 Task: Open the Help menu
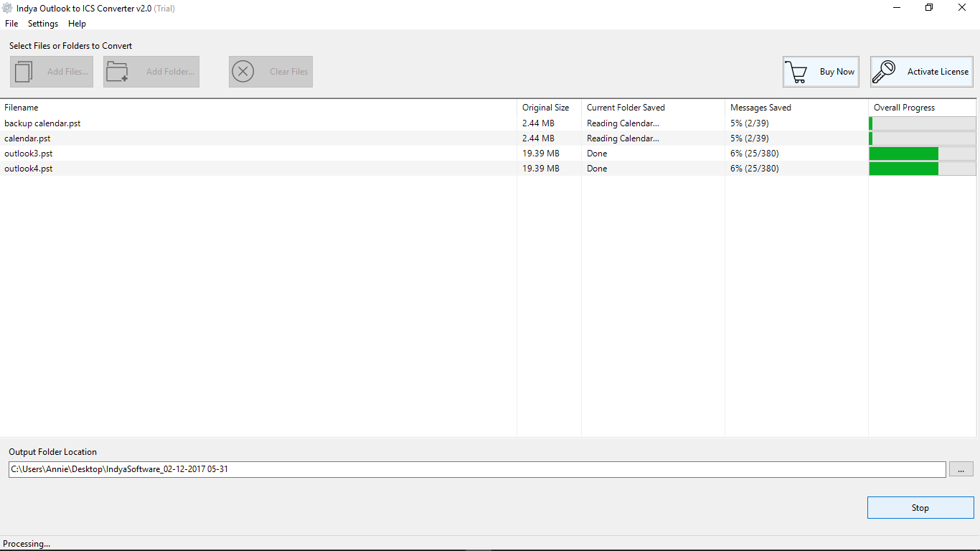pos(77,24)
